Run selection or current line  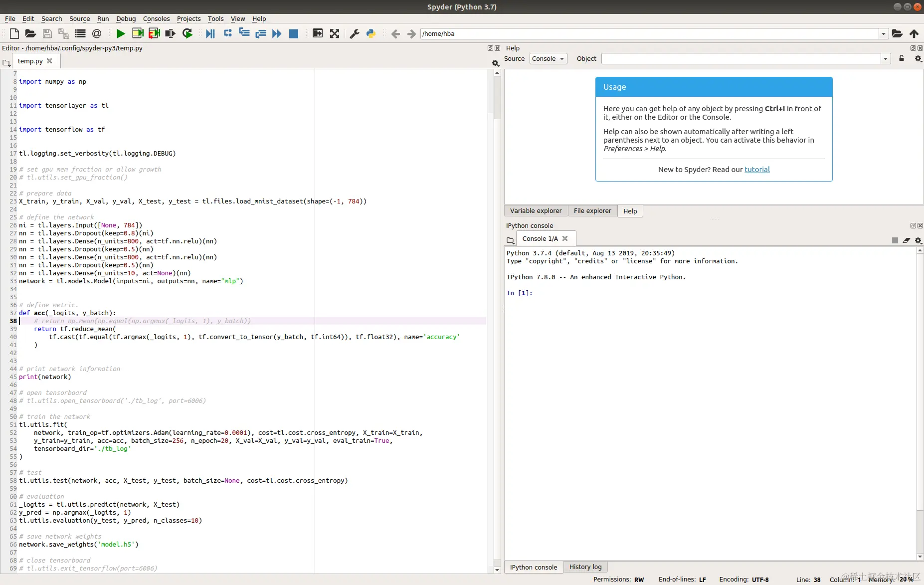(x=171, y=33)
